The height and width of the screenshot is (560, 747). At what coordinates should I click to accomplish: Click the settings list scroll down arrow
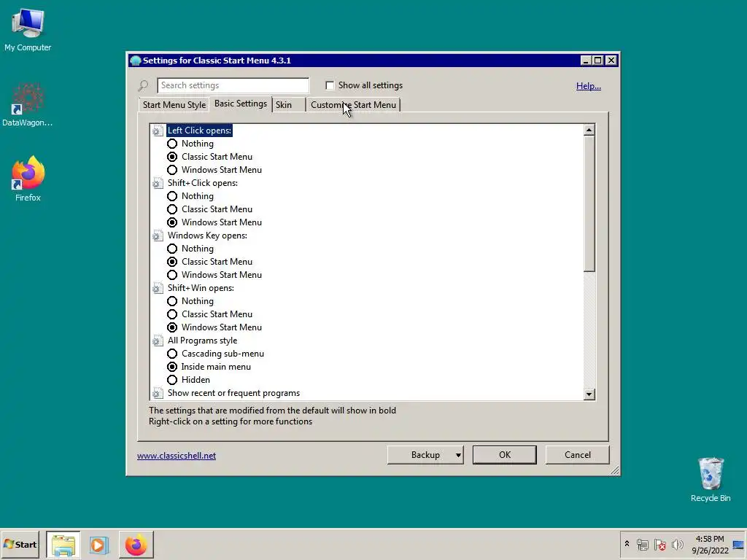coord(589,394)
